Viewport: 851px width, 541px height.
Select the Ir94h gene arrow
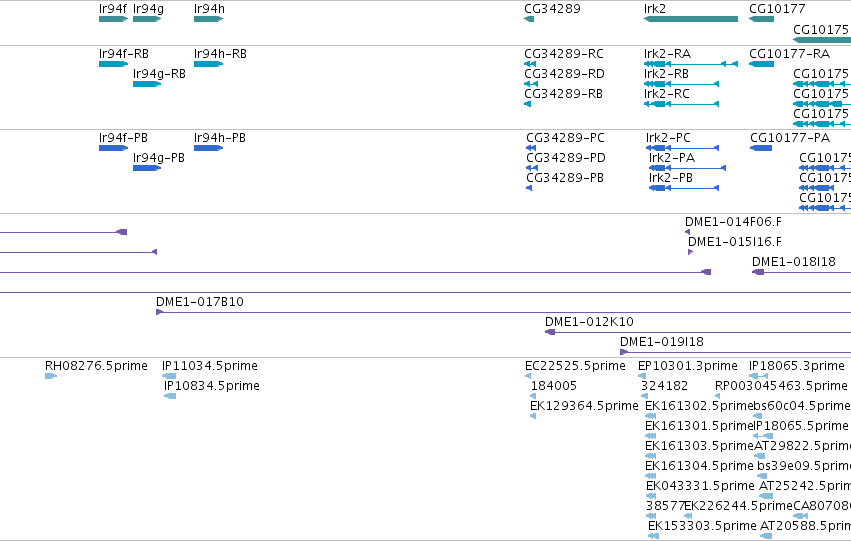click(208, 19)
